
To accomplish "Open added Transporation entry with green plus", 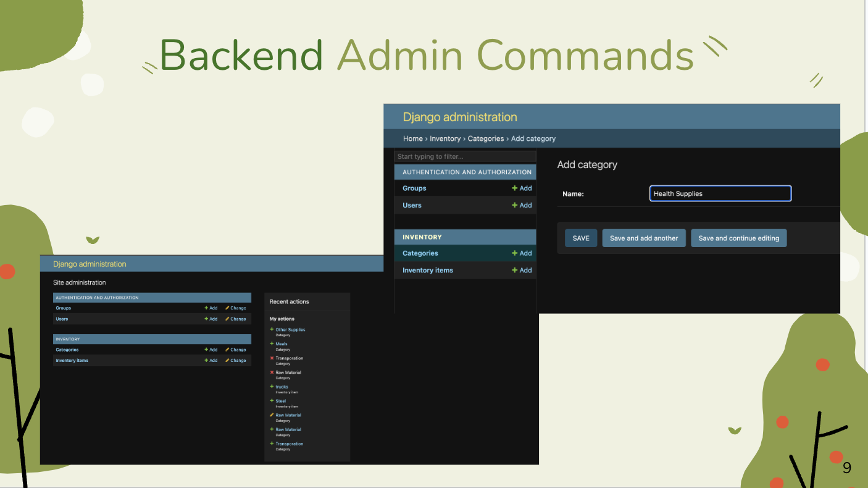I will point(290,444).
